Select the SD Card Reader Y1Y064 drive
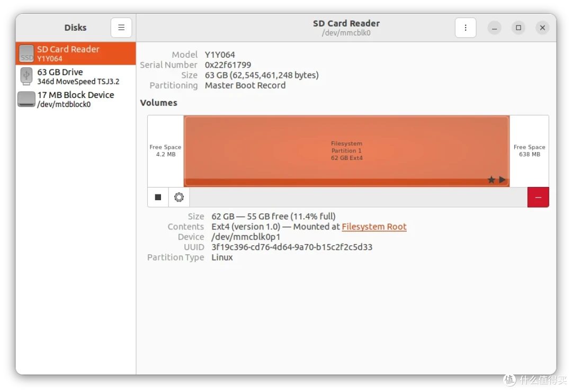The width and height of the screenshot is (572, 392). coord(76,54)
